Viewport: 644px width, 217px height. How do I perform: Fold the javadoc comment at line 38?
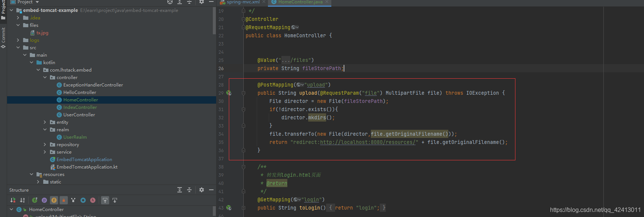(x=243, y=167)
